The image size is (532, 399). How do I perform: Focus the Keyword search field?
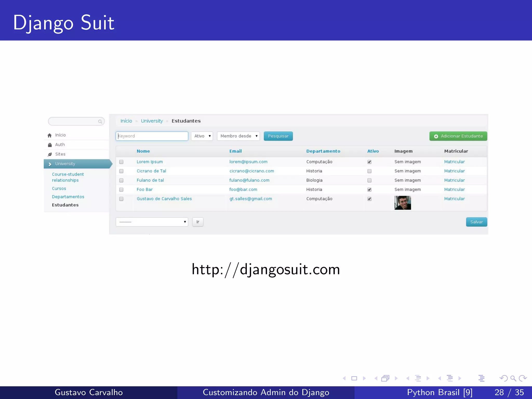point(152,136)
